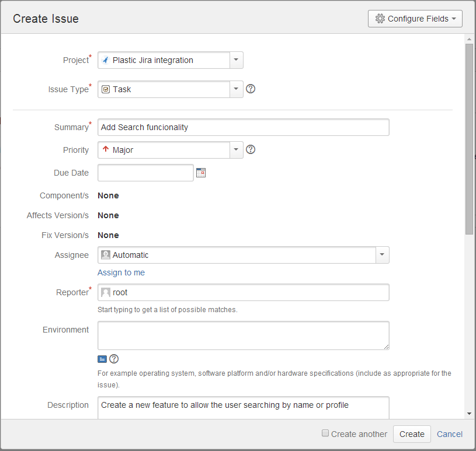The image size is (476, 451).
Task: Click the Create button
Action: (412, 434)
